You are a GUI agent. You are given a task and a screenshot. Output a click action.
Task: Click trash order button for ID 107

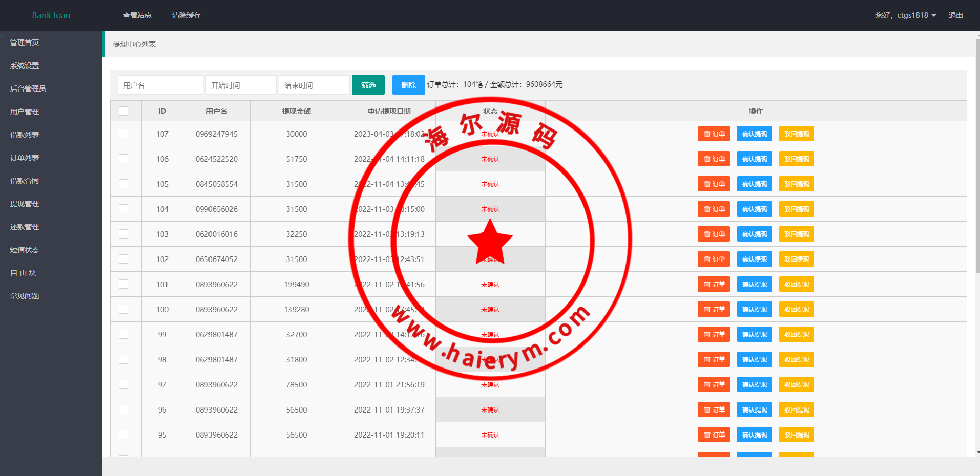tap(714, 134)
